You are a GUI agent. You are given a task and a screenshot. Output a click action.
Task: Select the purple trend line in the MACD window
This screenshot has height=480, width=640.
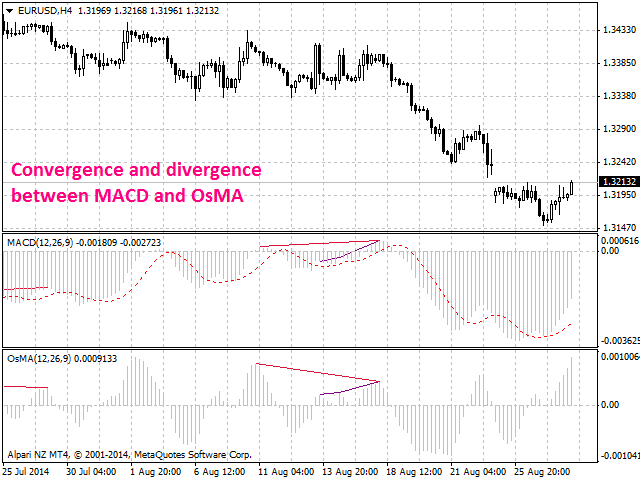(x=350, y=253)
